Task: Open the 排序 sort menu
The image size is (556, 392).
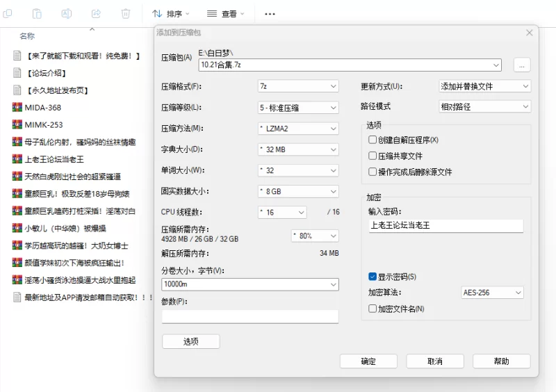Action: point(170,14)
